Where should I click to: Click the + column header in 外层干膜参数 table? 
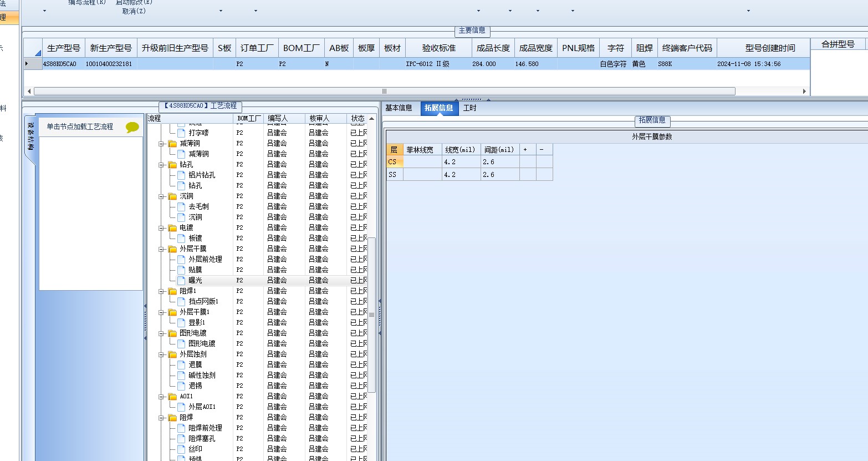[x=528, y=150]
